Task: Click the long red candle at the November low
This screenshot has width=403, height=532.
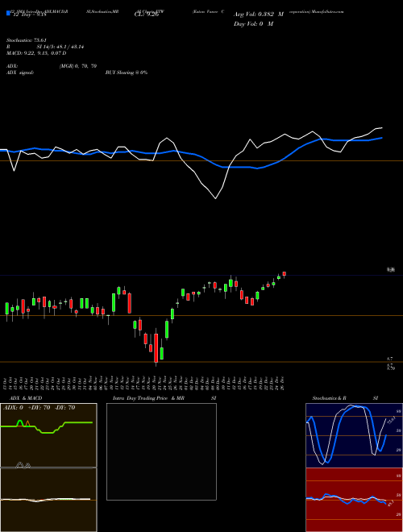Action: coord(156,347)
